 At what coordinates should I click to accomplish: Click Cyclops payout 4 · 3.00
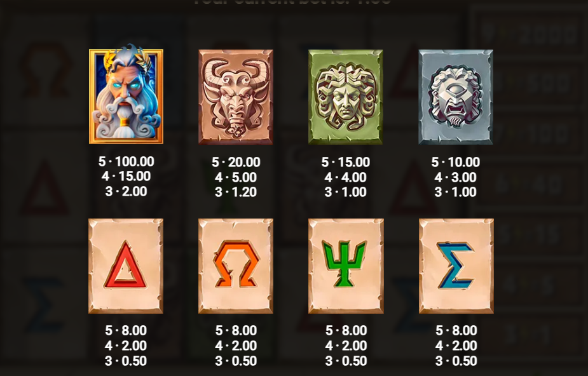pyautogui.click(x=456, y=177)
